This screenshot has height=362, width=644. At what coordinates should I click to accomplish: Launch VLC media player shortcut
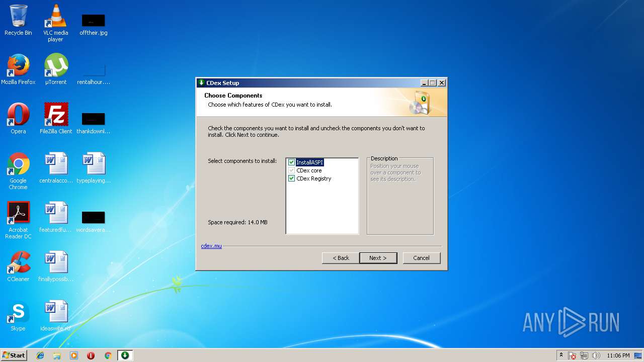(56, 23)
